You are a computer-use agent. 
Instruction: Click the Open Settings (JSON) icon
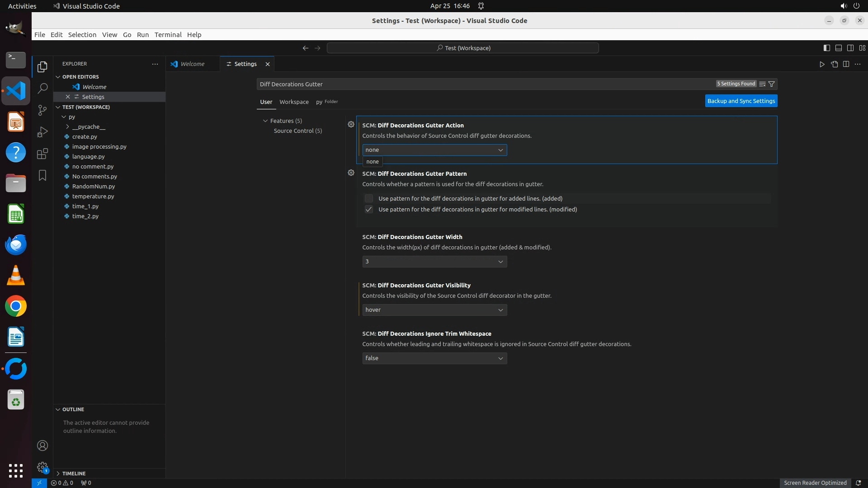834,64
